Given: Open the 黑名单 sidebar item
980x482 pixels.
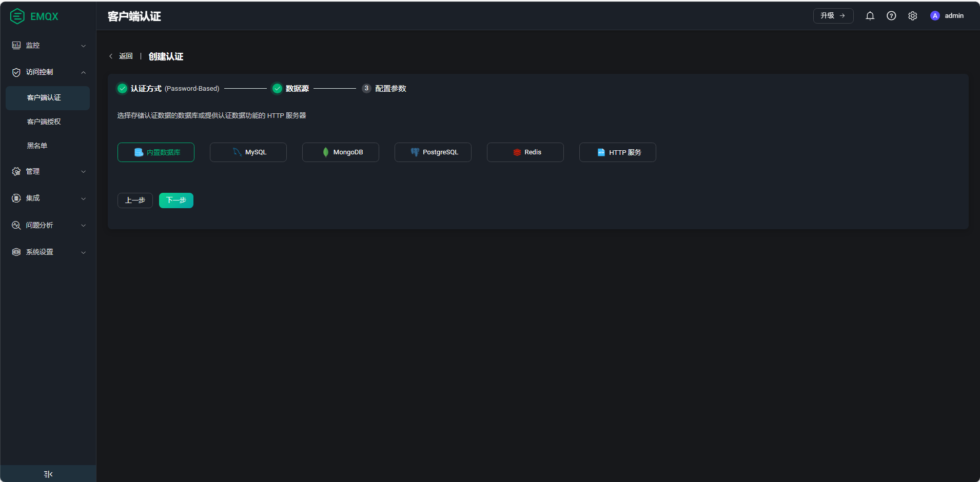Looking at the screenshot, I should [x=48, y=146].
